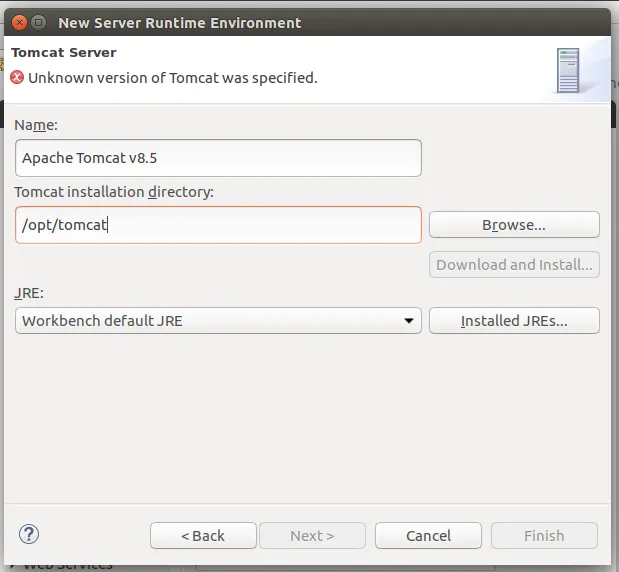
Task: Click the dialog title 'New Server Runtime Environment'
Action: pos(180,23)
